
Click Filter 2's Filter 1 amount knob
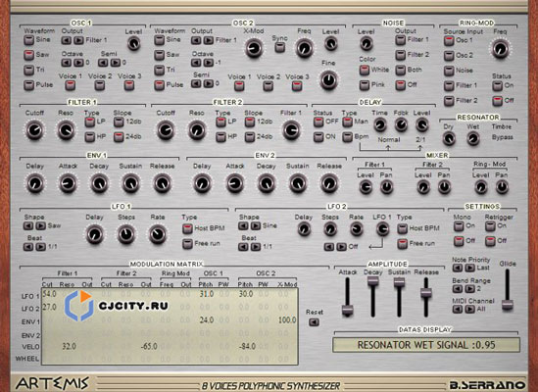tap(291, 130)
